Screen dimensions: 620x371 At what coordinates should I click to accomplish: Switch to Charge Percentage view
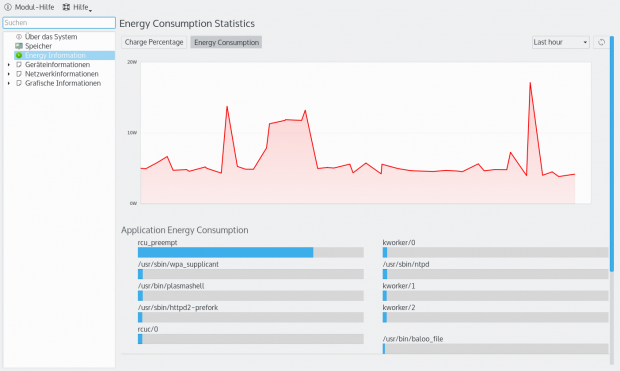click(x=154, y=42)
